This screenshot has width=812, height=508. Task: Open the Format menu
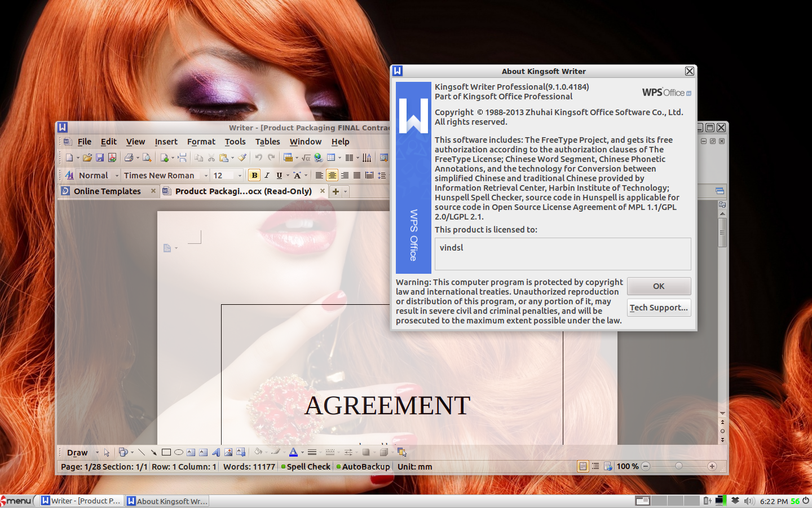pyautogui.click(x=201, y=142)
